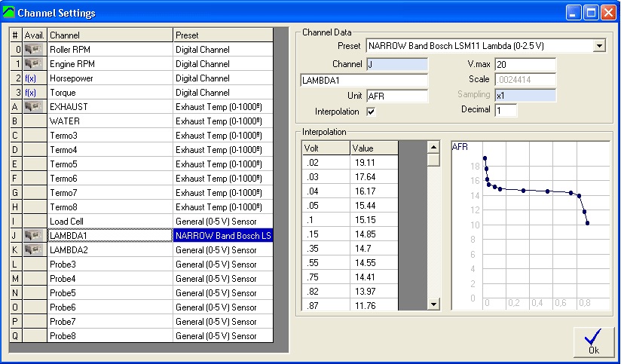Click the Decimal value field
The width and height of the screenshot is (621, 364).
point(506,110)
